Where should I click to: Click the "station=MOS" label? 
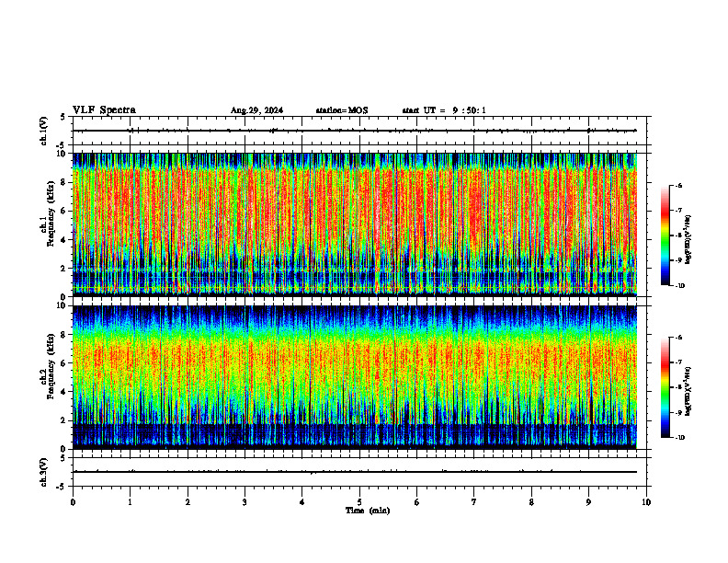342,110
